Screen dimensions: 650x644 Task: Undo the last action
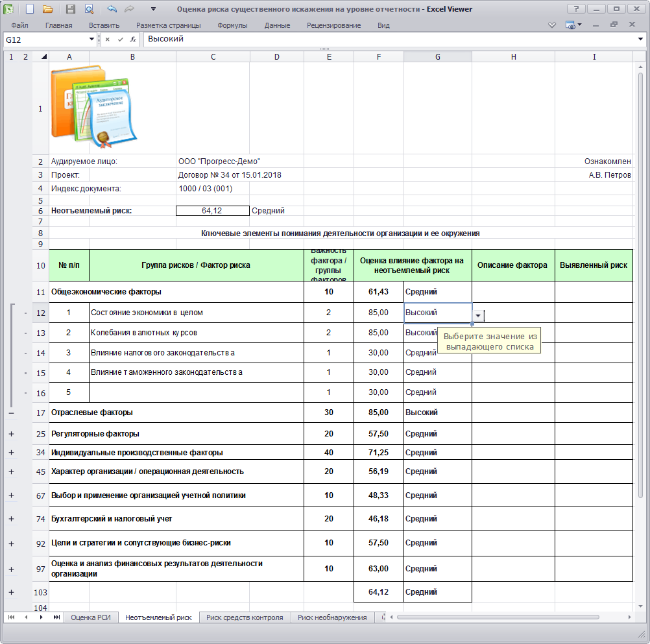[112, 8]
